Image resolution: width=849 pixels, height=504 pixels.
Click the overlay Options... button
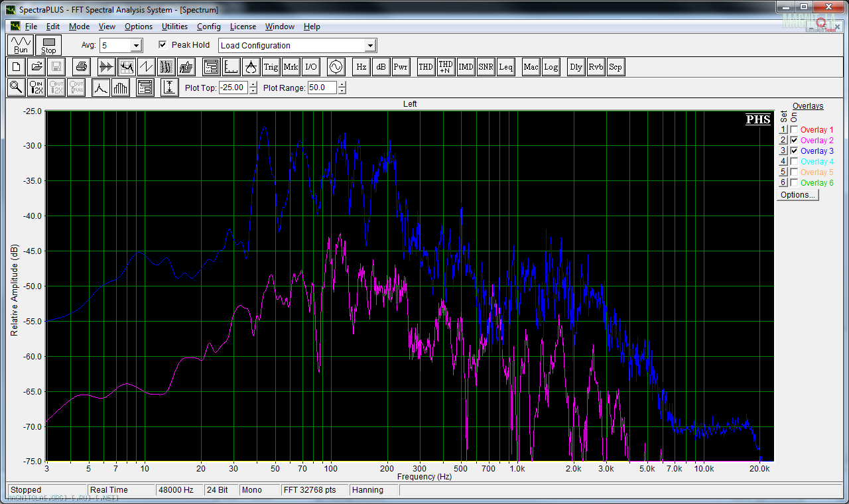click(x=799, y=195)
